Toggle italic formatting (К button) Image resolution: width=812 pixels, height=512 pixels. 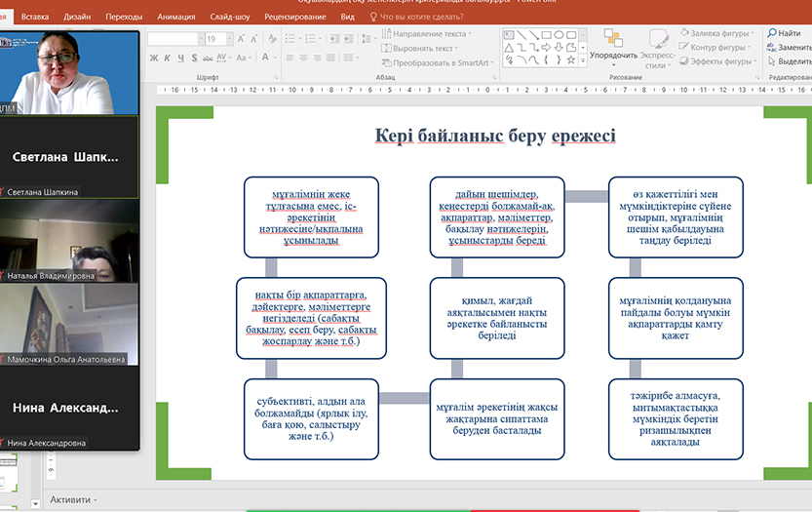[x=168, y=59]
